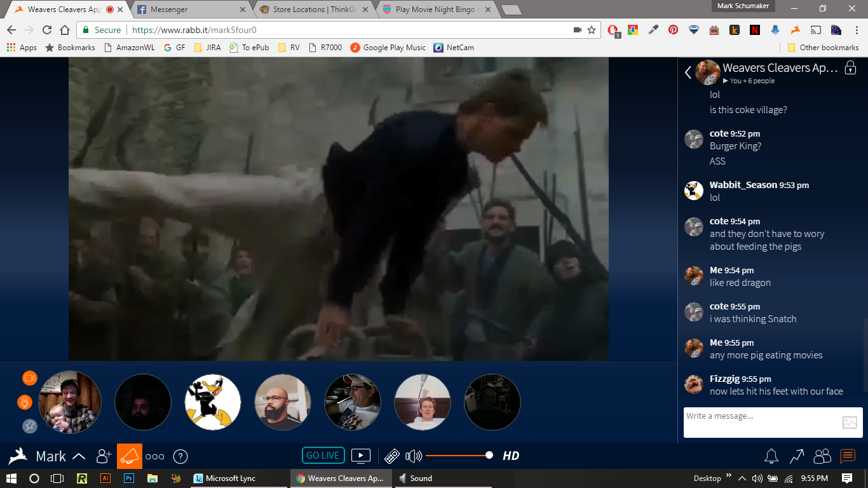The height and width of the screenshot is (488, 868).
Task: Click the Rabbit extension icon in Chrome
Action: 795,30
